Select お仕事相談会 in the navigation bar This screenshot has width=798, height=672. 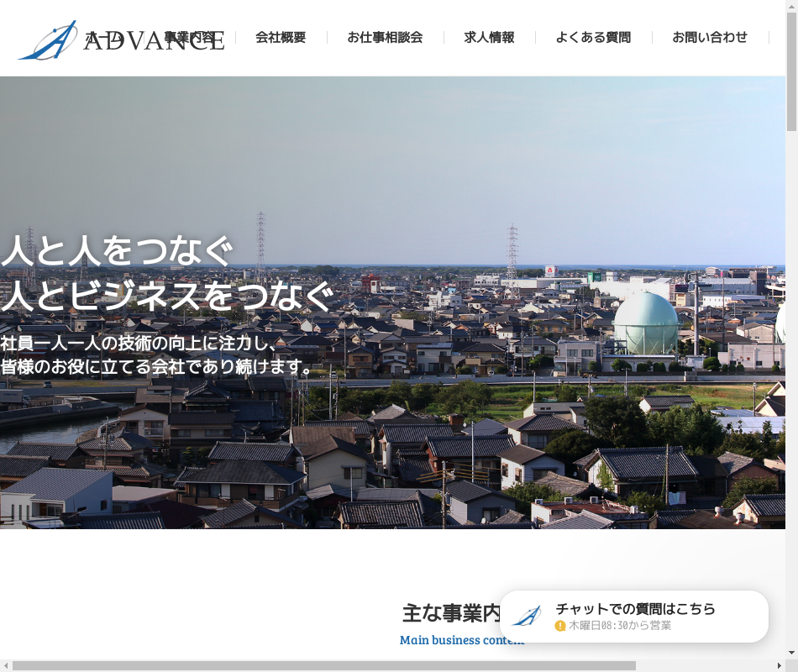[385, 37]
